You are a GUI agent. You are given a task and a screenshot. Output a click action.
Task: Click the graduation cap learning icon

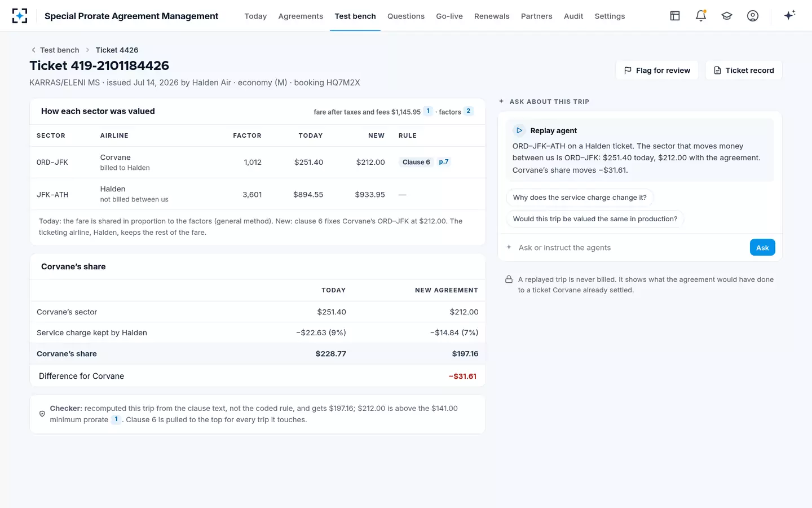coord(727,16)
